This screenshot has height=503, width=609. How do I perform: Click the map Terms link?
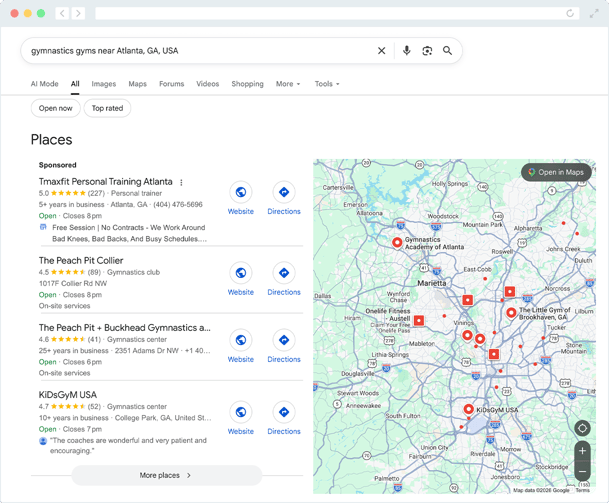pos(582,490)
